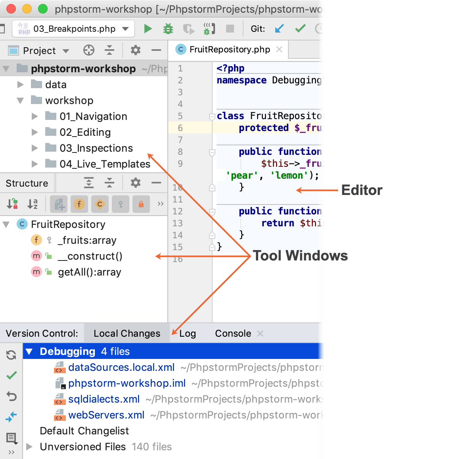Run with coverage shield icon
The height and width of the screenshot is (459, 476).
click(188, 29)
